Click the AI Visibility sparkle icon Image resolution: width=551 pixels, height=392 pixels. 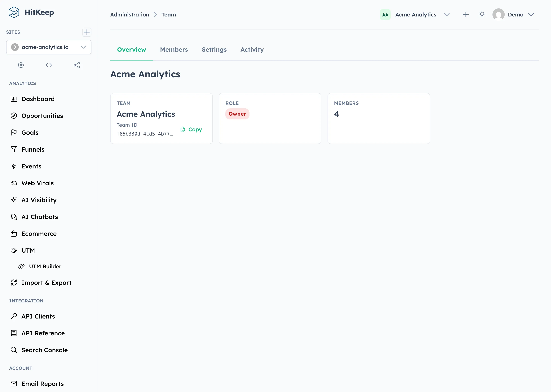(x=14, y=200)
